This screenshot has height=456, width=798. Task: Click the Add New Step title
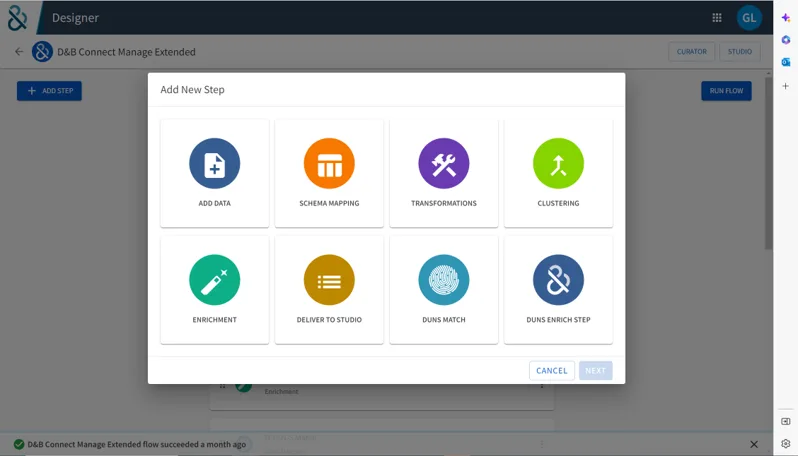click(192, 90)
